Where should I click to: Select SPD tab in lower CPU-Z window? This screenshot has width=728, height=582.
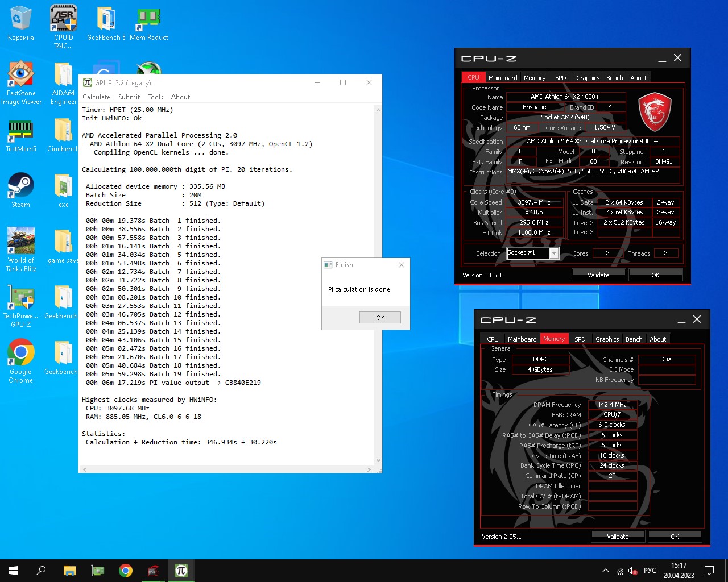click(x=580, y=339)
